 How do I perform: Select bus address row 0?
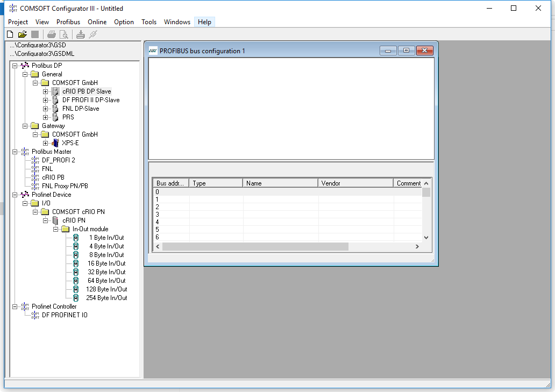[287, 192]
